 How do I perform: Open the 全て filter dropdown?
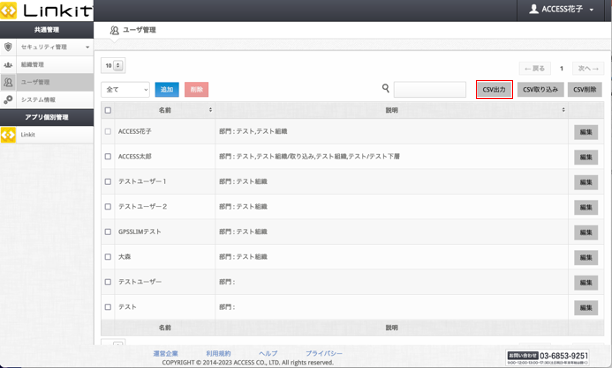click(125, 90)
